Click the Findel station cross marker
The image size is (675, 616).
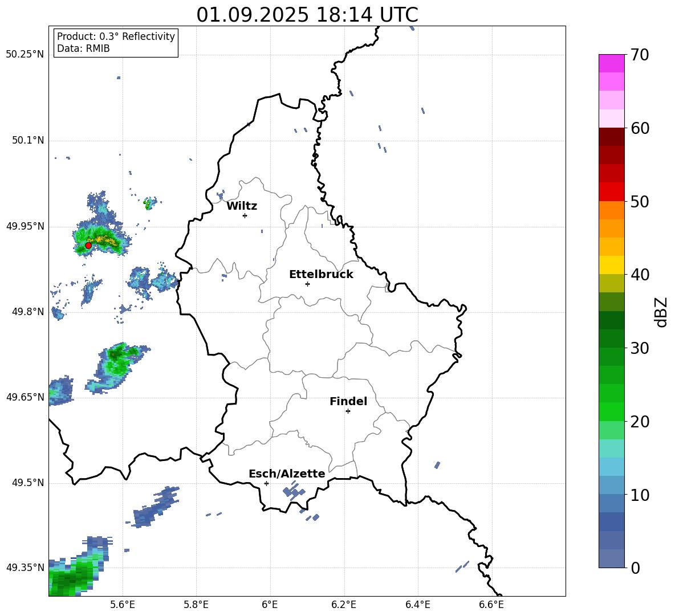(x=348, y=411)
